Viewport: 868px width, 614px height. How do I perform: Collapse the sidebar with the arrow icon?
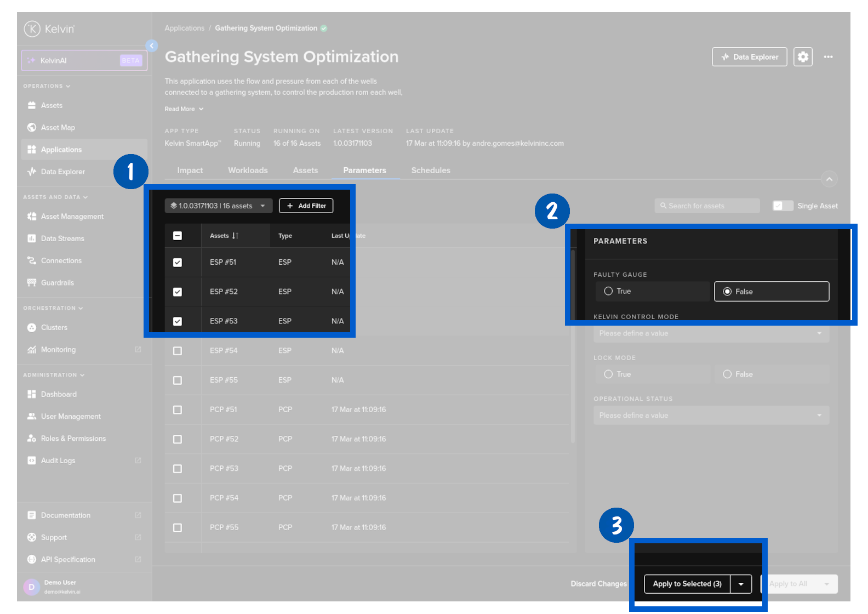pyautogui.click(x=152, y=46)
